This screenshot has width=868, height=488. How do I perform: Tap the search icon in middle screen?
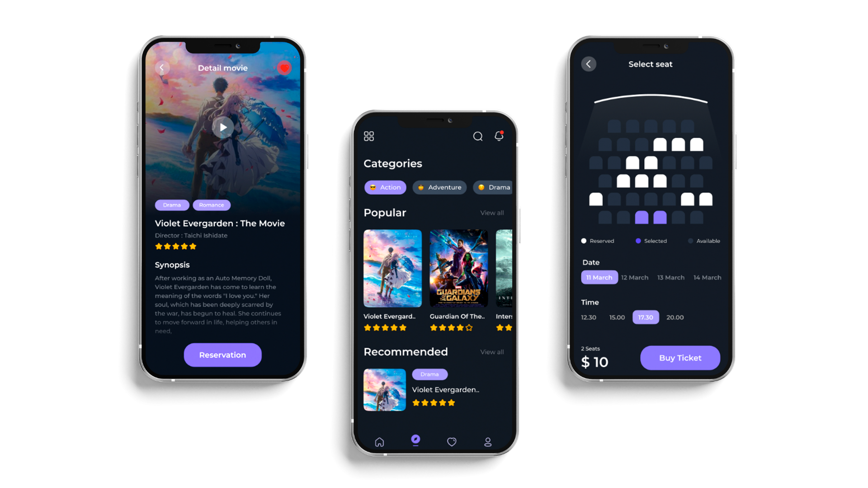click(477, 136)
